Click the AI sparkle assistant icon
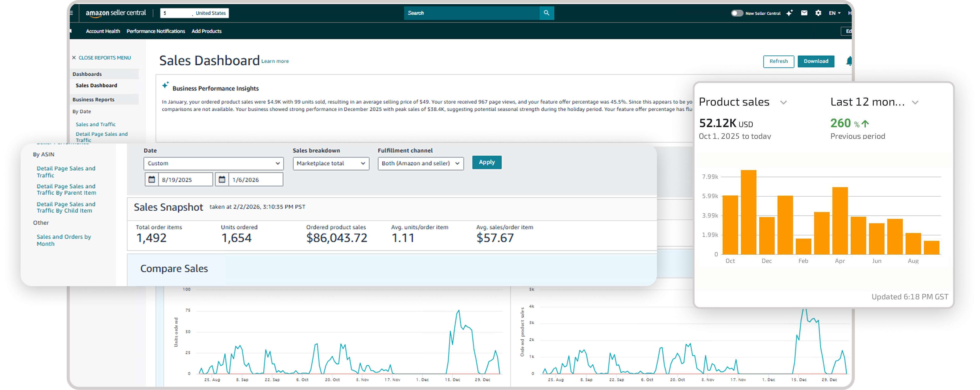The height and width of the screenshot is (390, 980). point(789,13)
